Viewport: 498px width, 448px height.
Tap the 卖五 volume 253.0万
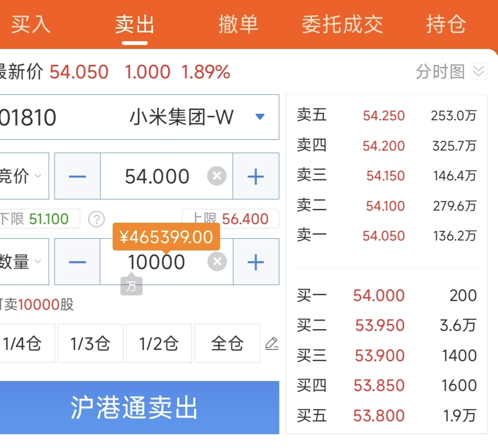(x=453, y=115)
